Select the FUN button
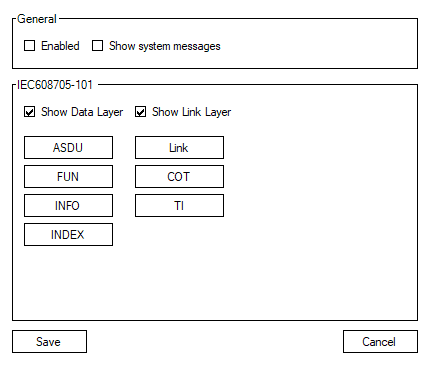Viewport: 430px width, 365px height. 68,176
